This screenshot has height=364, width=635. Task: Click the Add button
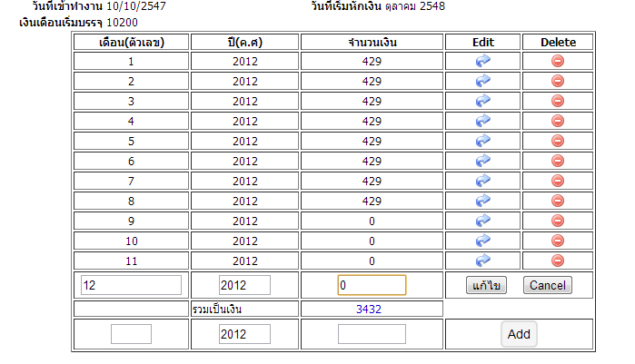(519, 334)
